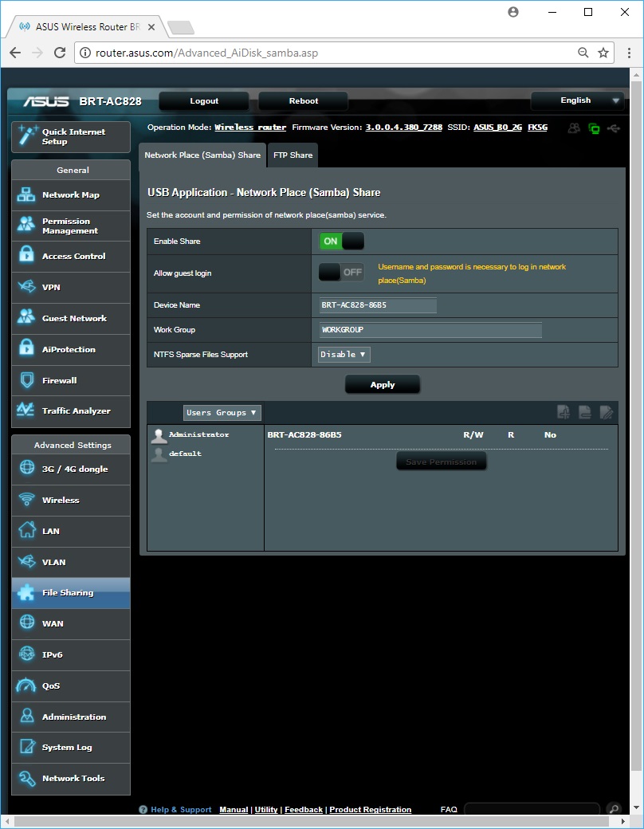Open the Product Registration link
This screenshot has height=829, width=644.
point(370,809)
